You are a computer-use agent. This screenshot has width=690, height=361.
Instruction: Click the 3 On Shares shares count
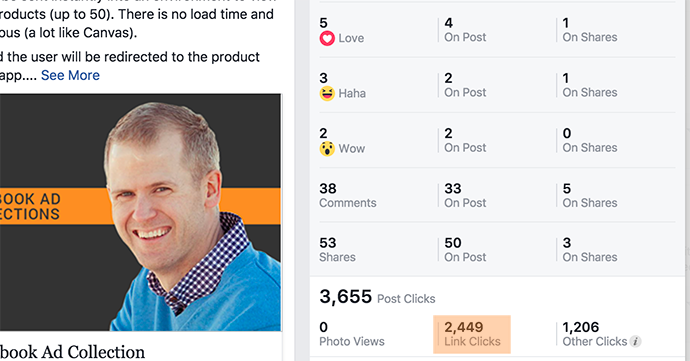[590, 250]
